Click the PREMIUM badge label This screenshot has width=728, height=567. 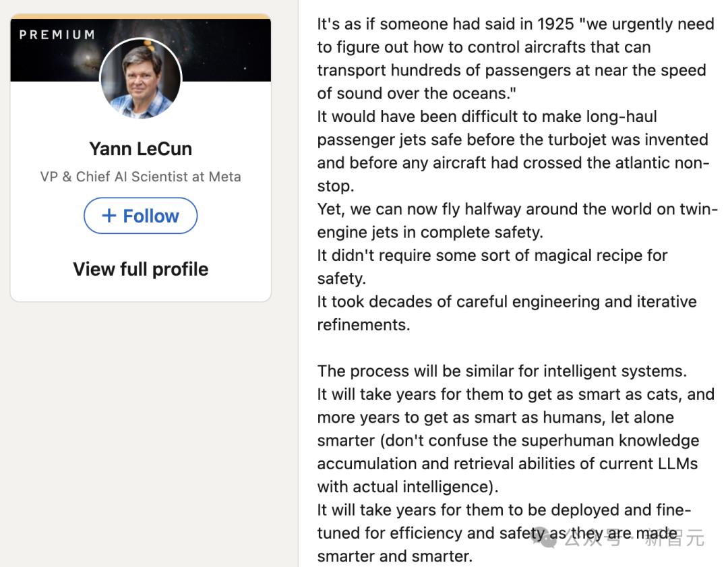57,34
